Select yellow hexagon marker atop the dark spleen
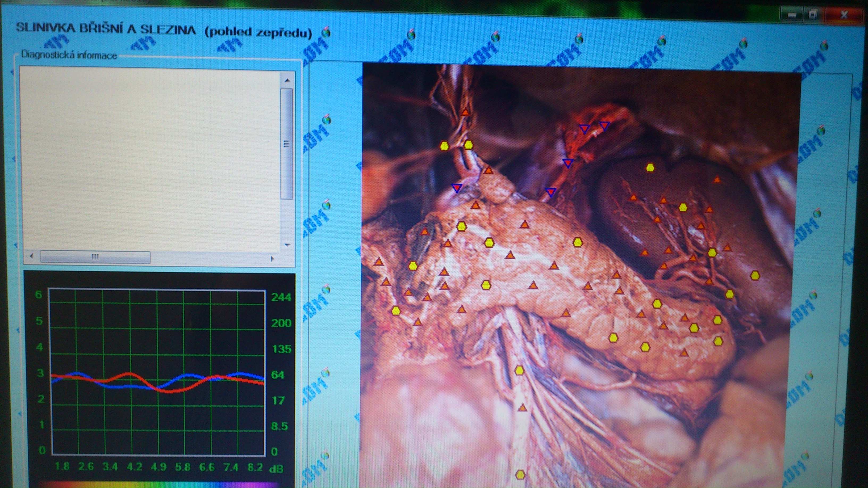This screenshot has width=868, height=488. pyautogui.click(x=650, y=167)
